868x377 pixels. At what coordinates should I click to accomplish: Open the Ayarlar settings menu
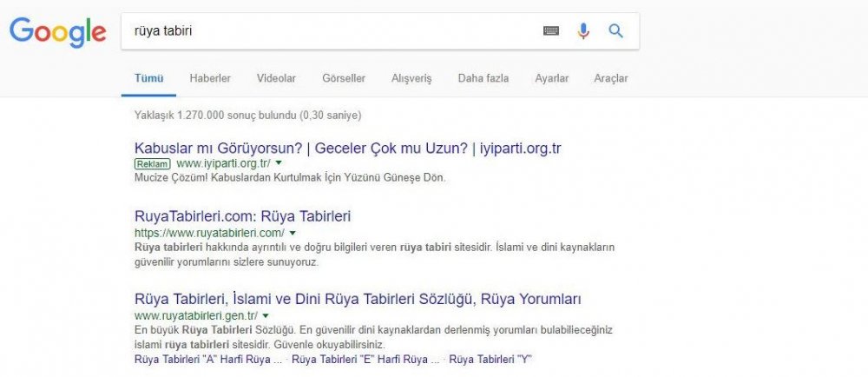click(x=551, y=78)
